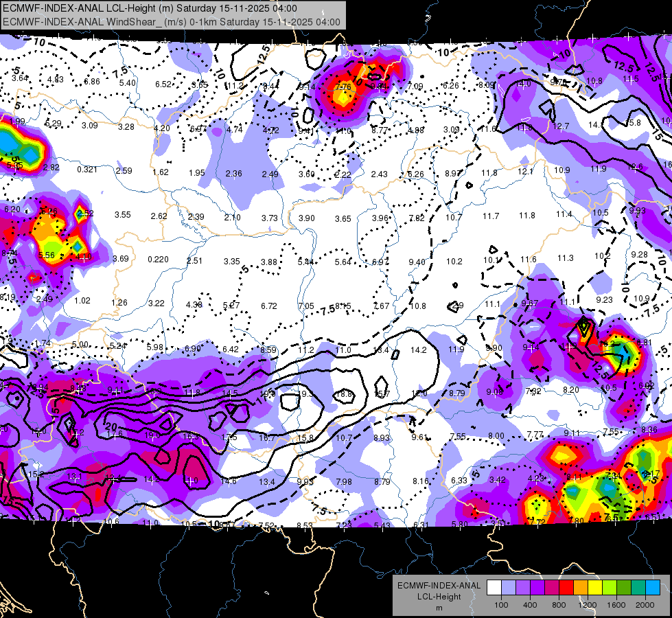
Task: Select the light blue legend swatch above 100
Action: [x=508, y=588]
